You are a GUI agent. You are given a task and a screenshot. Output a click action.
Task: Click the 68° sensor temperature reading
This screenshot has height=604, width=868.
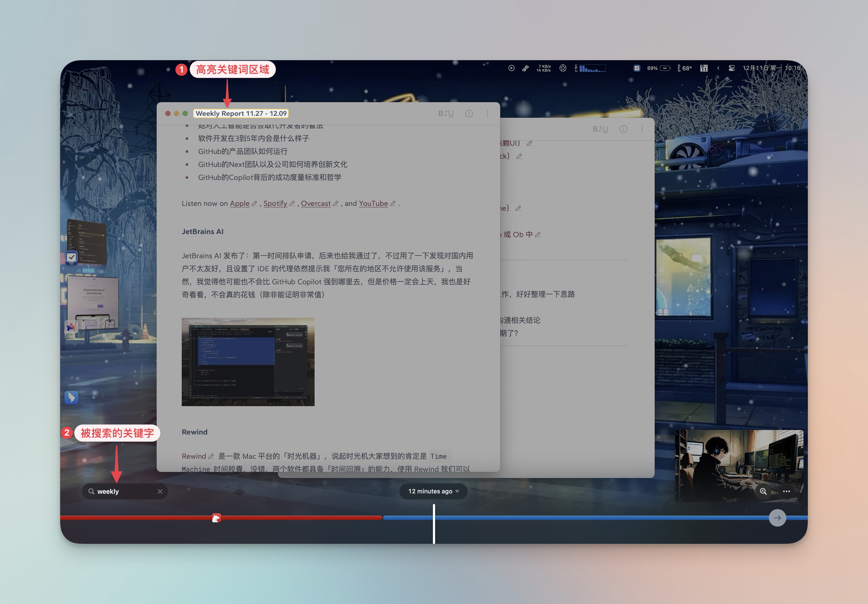[685, 68]
